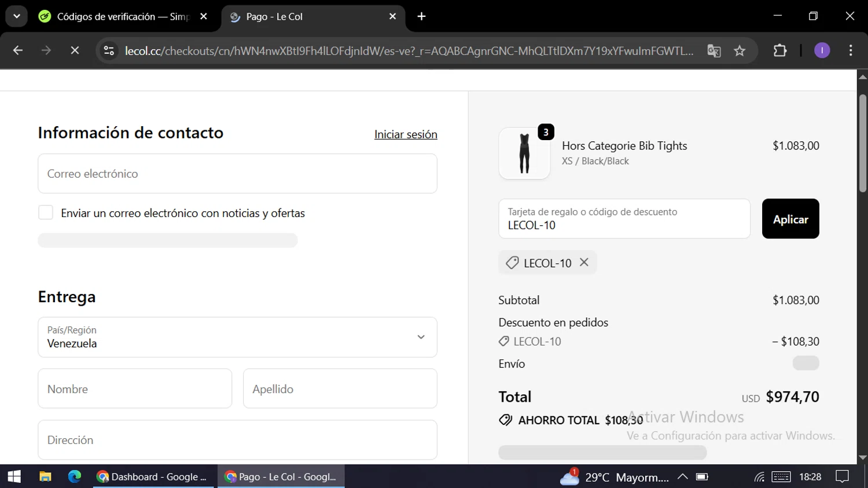The height and width of the screenshot is (488, 868).
Task: Apply the discount code with Aplicar
Action: tap(790, 219)
